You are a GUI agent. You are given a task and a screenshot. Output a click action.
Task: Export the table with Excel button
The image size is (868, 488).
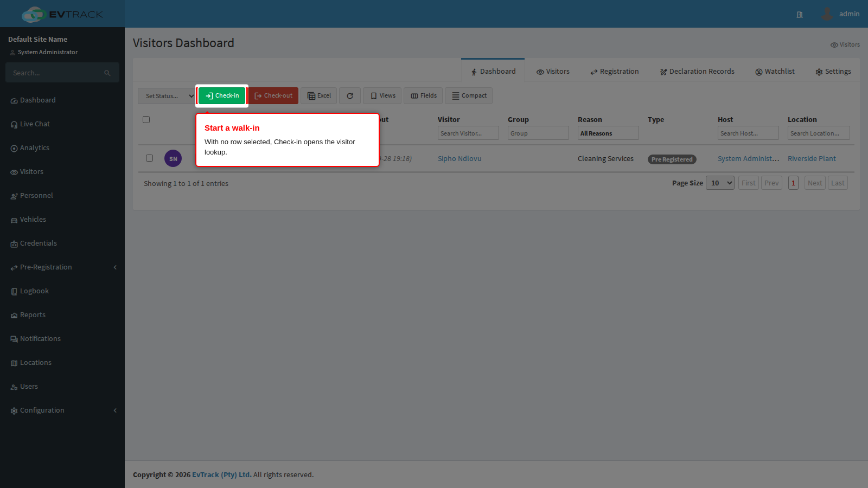319,96
